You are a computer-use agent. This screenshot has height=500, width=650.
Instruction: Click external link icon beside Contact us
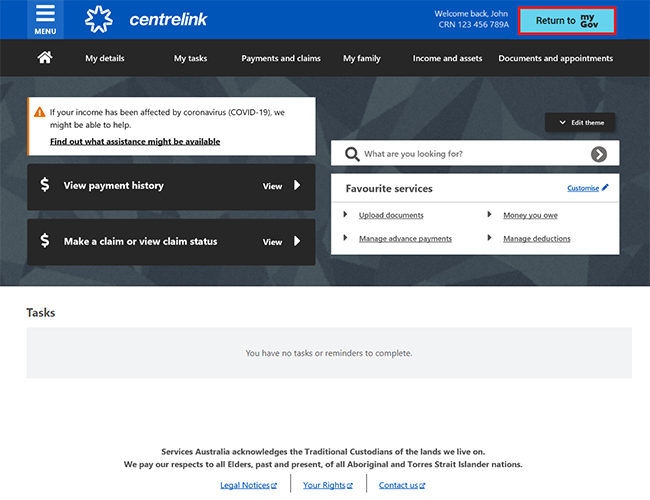click(x=422, y=485)
